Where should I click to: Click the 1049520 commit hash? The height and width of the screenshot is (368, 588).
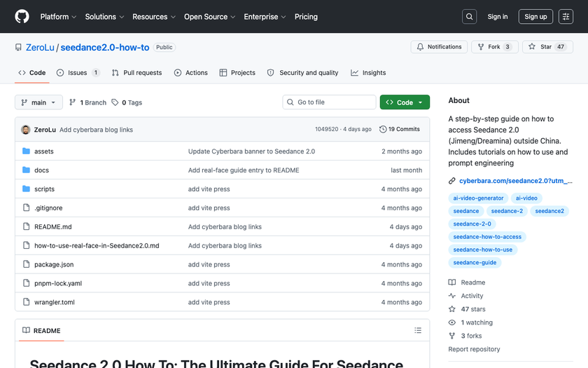[x=326, y=129]
